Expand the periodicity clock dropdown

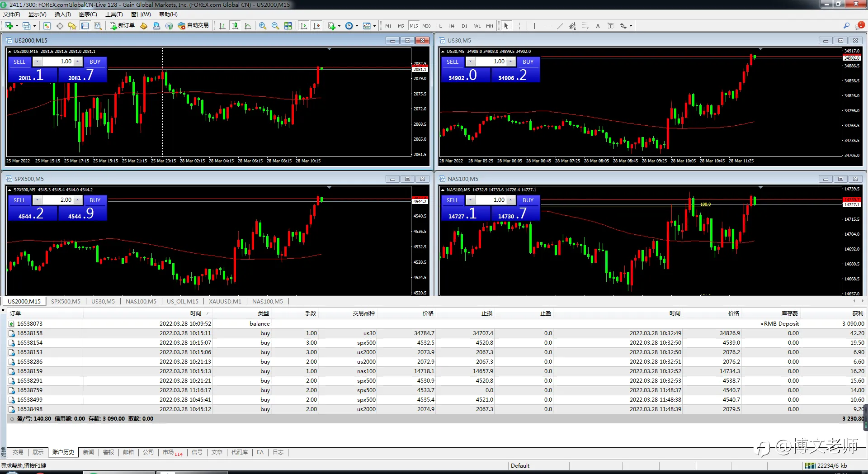[357, 26]
